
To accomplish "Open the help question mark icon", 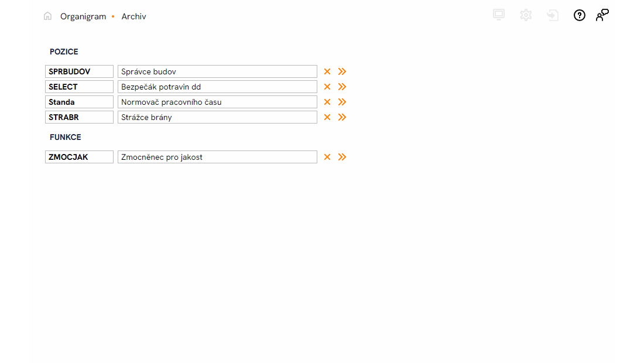I will tap(580, 16).
